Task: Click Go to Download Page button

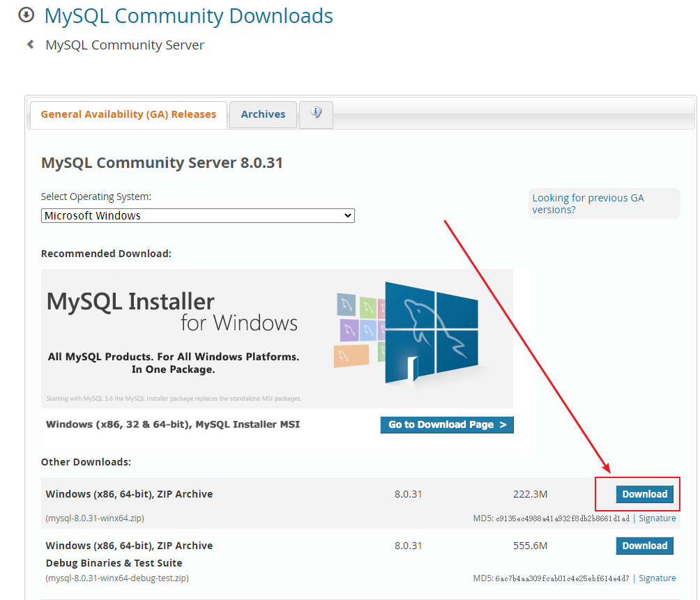Action: pos(447,424)
